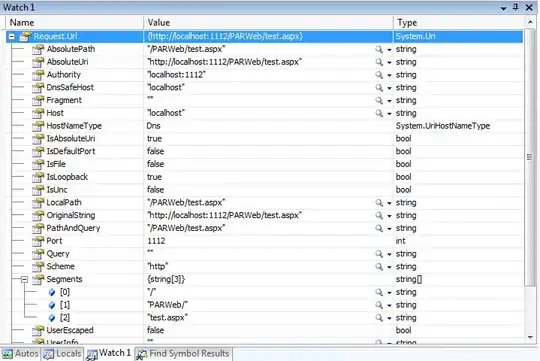The image size is (540, 361).
Task: Select the Watch 1 tab
Action: [x=109, y=353]
